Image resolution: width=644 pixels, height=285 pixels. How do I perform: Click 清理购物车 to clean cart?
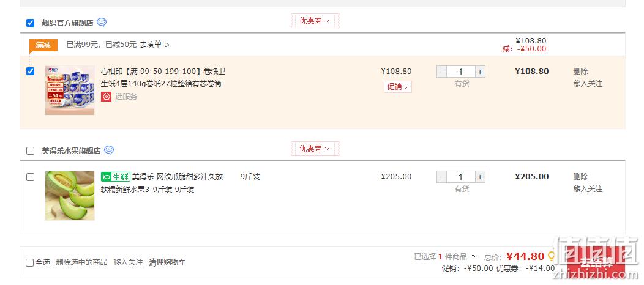tap(167, 262)
